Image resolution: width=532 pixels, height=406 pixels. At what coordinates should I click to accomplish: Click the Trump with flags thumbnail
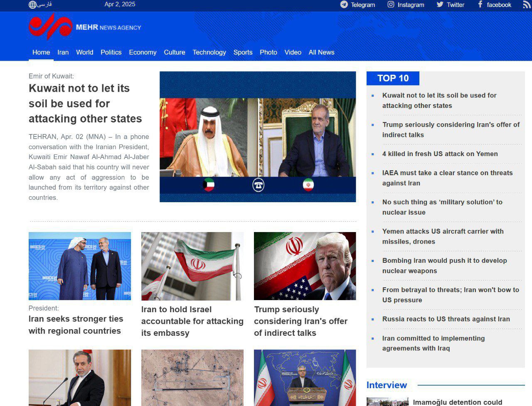[x=305, y=266]
